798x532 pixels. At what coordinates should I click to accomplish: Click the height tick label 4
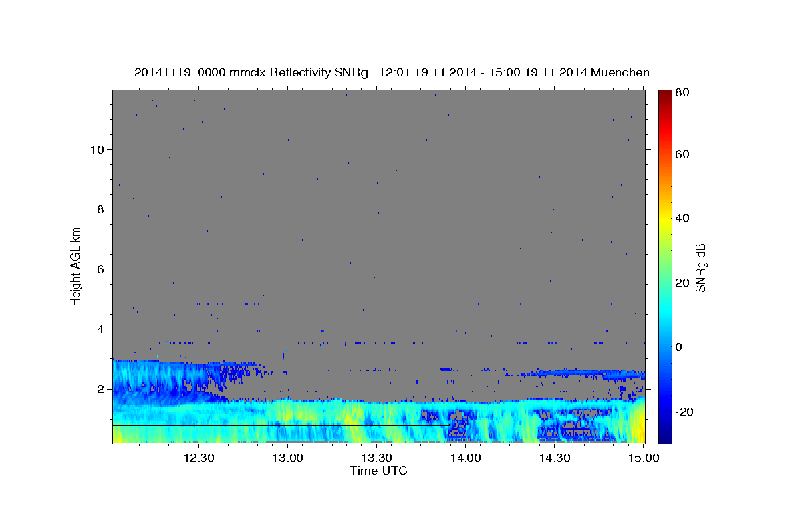pyautogui.click(x=101, y=329)
